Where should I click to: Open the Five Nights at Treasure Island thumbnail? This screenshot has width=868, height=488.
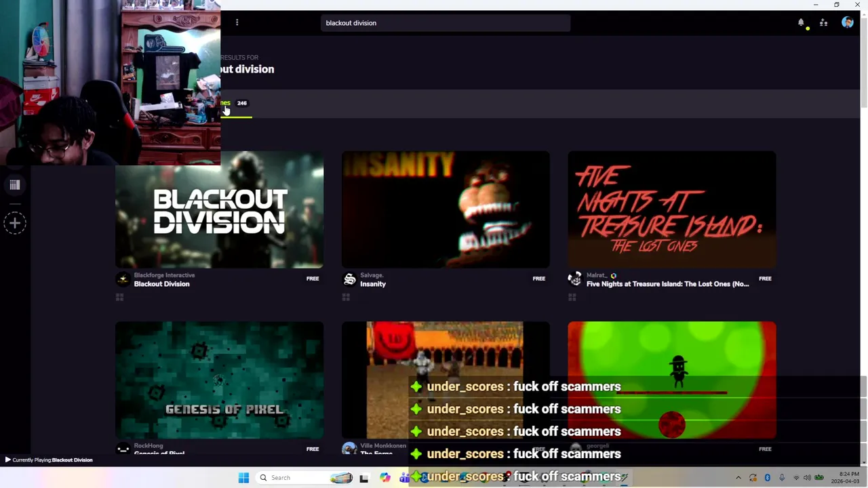tap(671, 209)
